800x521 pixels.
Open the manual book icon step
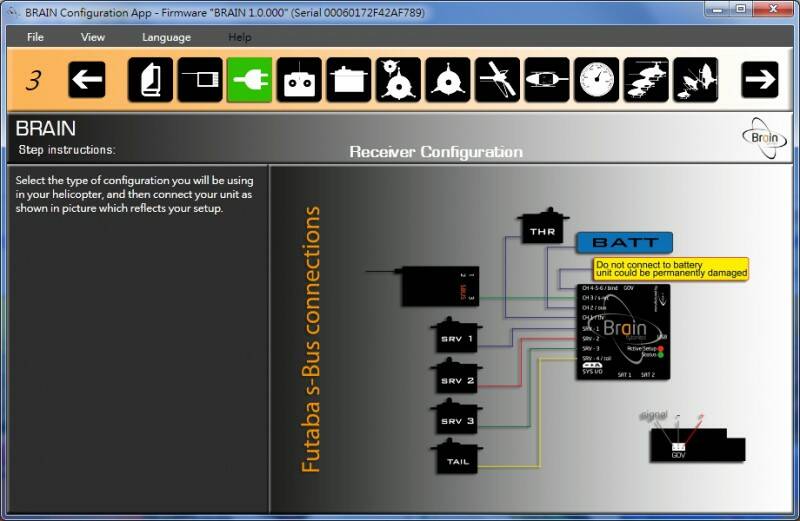[x=150, y=80]
